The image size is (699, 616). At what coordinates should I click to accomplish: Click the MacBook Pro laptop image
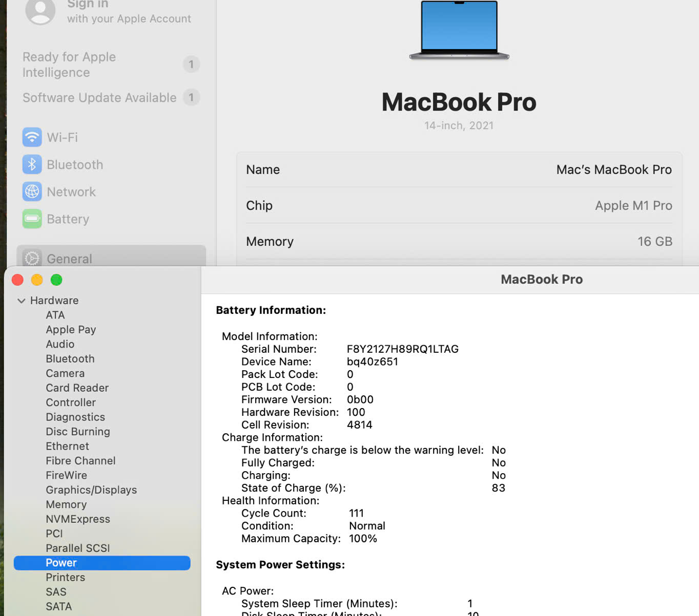point(459,30)
